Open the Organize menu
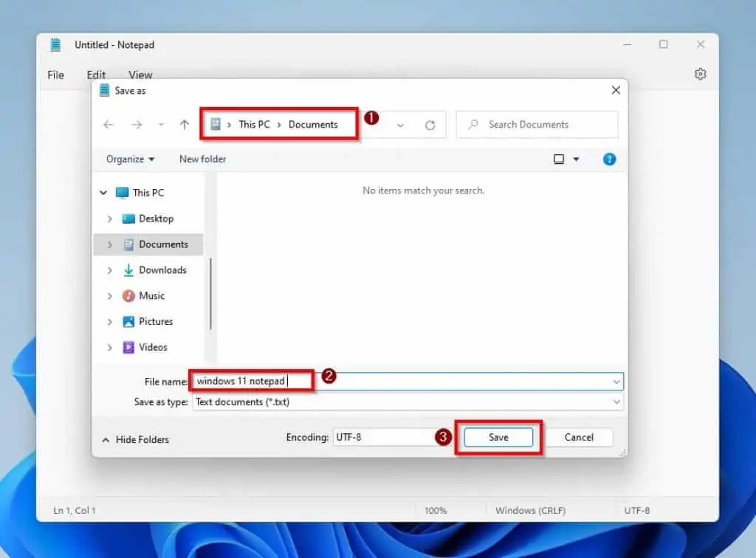This screenshot has height=558, width=756. 130,159
